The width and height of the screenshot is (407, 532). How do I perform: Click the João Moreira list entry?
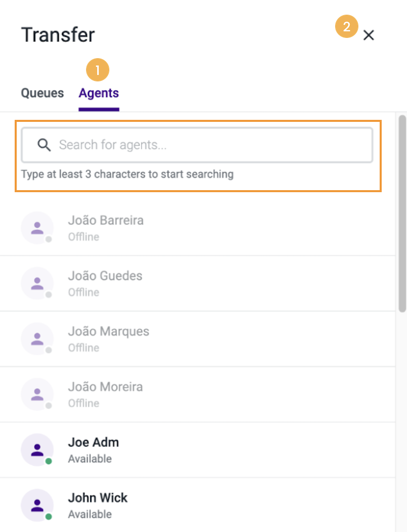coord(202,394)
